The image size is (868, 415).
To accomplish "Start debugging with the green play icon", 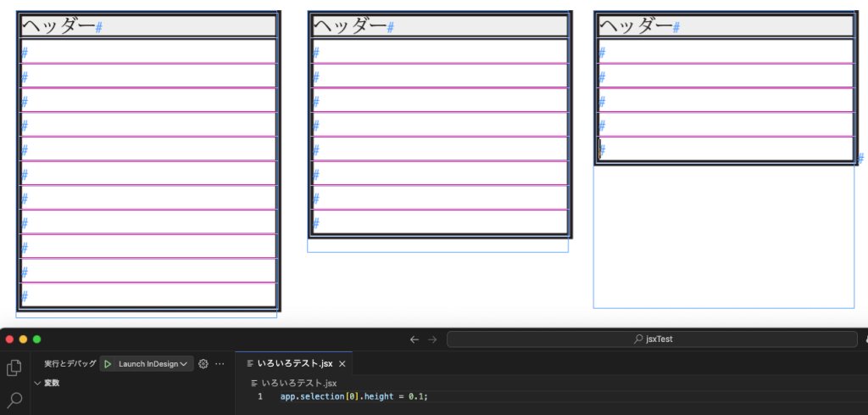I will pos(108,364).
